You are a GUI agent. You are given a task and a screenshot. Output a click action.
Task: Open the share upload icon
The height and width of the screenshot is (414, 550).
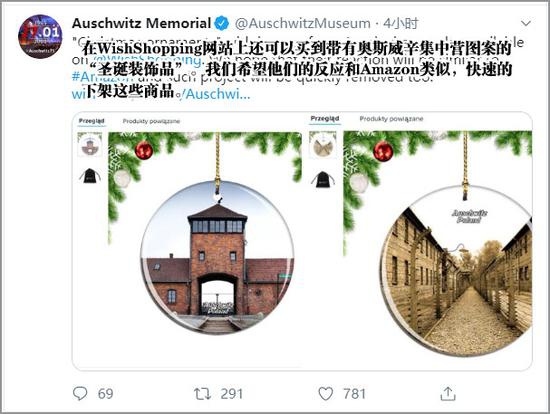(448, 393)
